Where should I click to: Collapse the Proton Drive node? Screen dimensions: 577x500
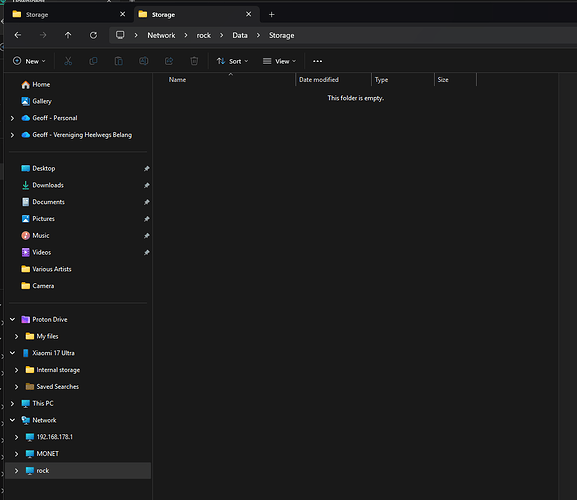click(12, 319)
